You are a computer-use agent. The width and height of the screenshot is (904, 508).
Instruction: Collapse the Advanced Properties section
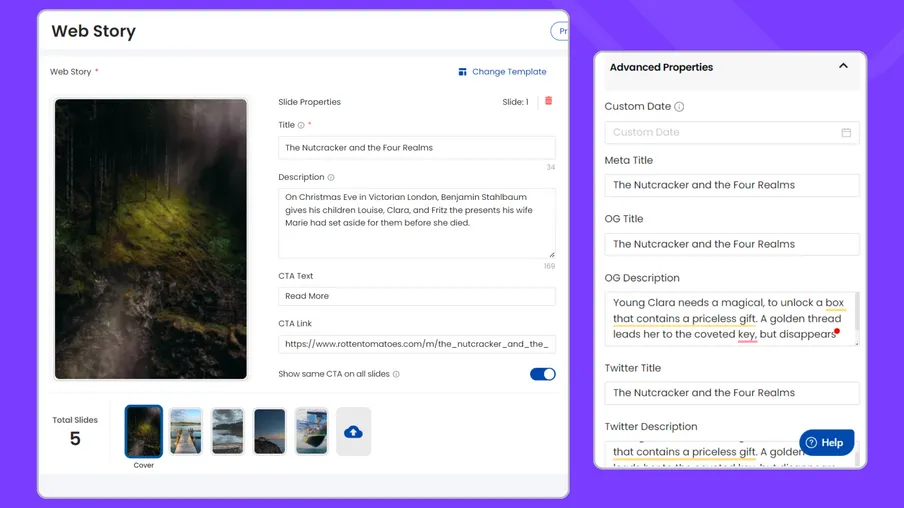pyautogui.click(x=843, y=67)
